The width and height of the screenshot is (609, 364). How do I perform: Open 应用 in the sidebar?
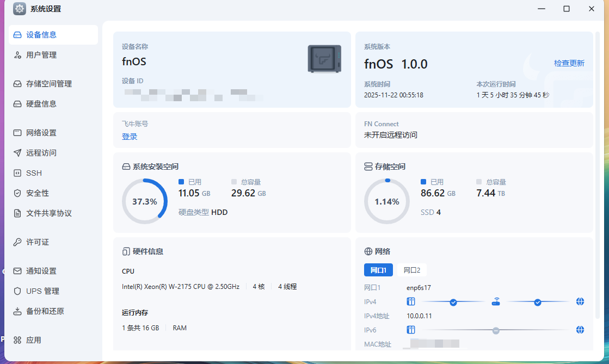pos(34,340)
